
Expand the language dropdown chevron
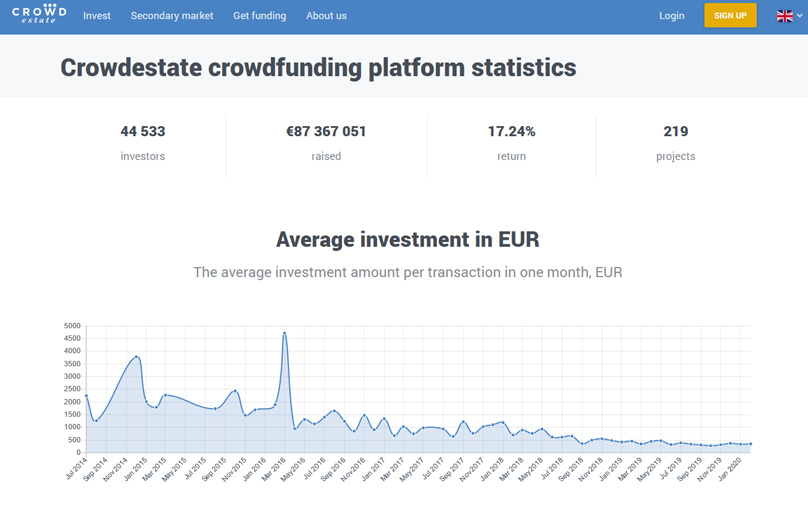tap(799, 15)
